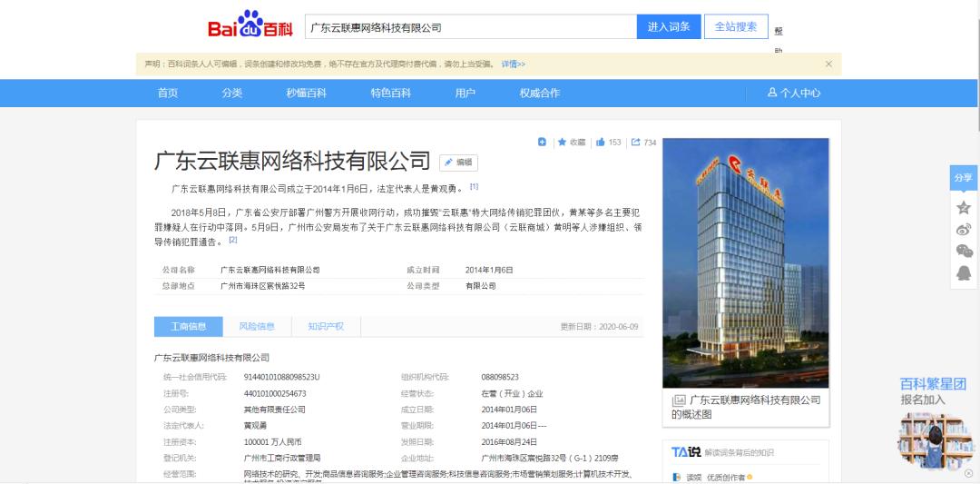Open the 特色百科 navigation item
The height and width of the screenshot is (484, 980).
click(390, 94)
